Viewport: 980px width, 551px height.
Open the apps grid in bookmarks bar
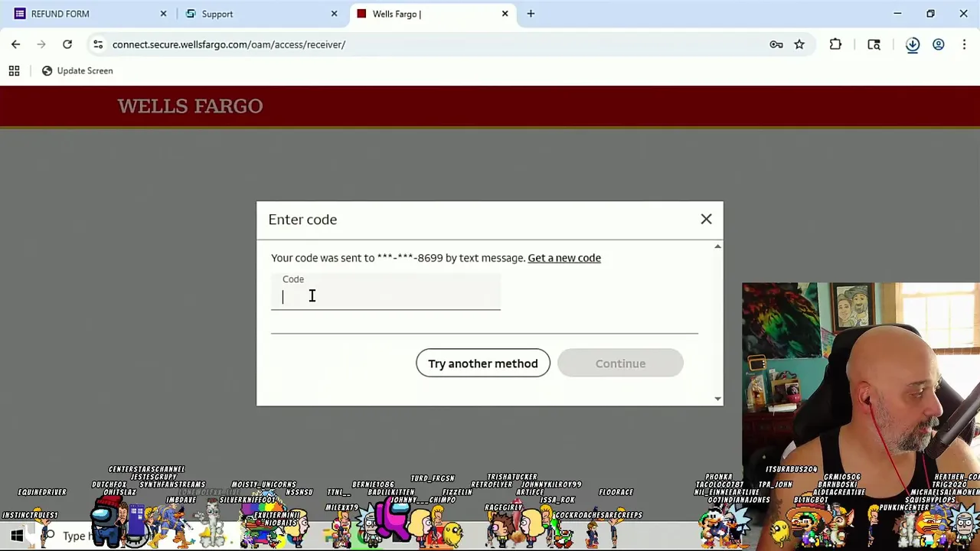tap(14, 70)
